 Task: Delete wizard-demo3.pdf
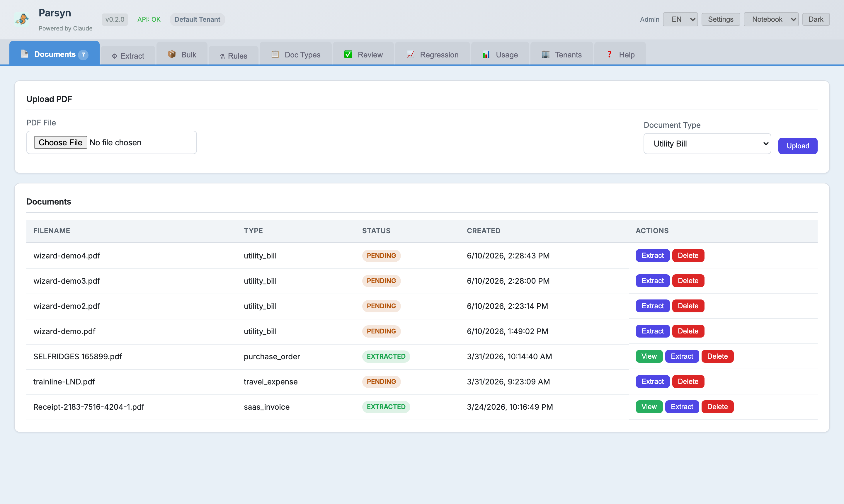688,280
